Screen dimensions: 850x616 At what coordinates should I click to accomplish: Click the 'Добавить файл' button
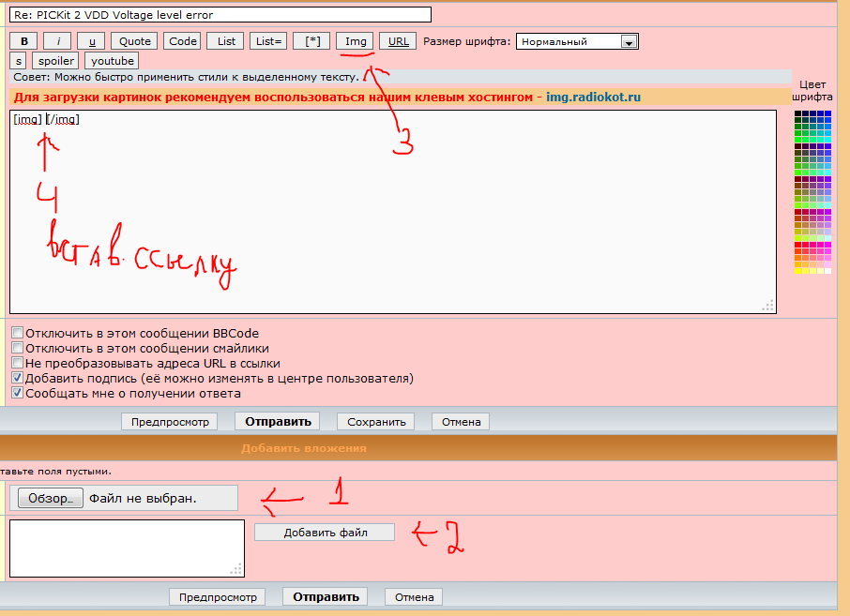coord(325,533)
